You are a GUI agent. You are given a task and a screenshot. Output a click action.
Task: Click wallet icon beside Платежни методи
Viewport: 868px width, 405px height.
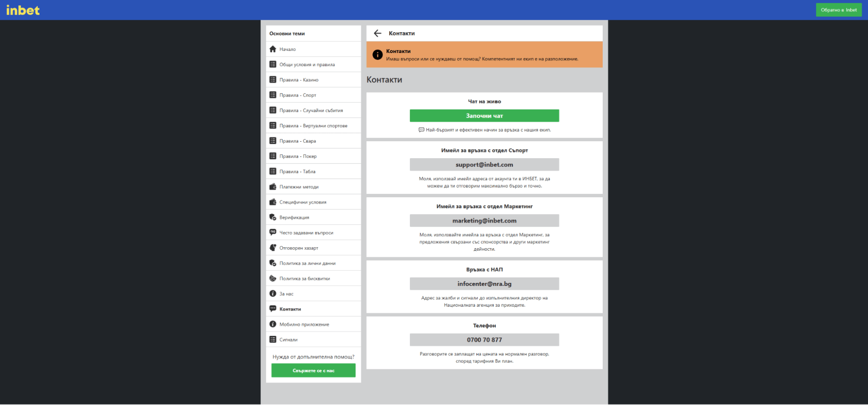coord(273,187)
